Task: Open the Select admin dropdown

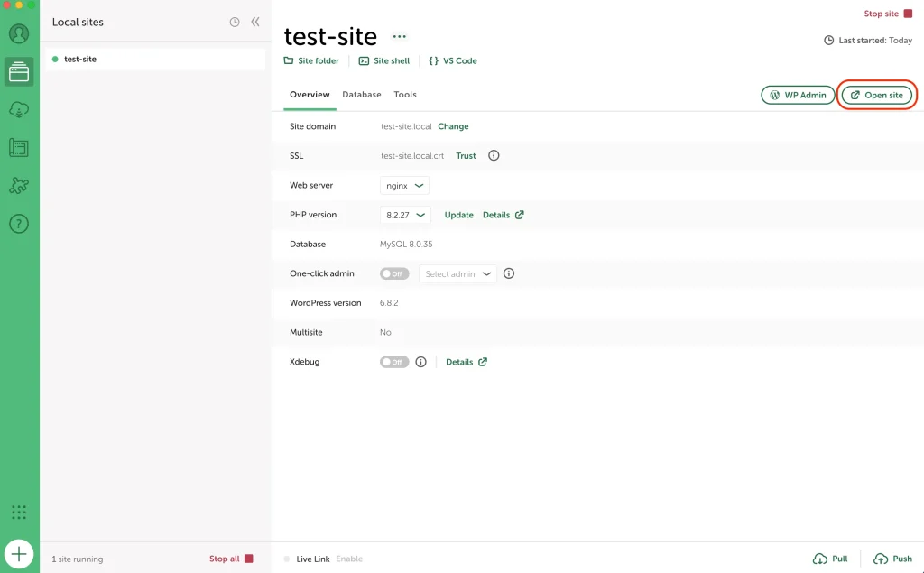Action: 457,273
